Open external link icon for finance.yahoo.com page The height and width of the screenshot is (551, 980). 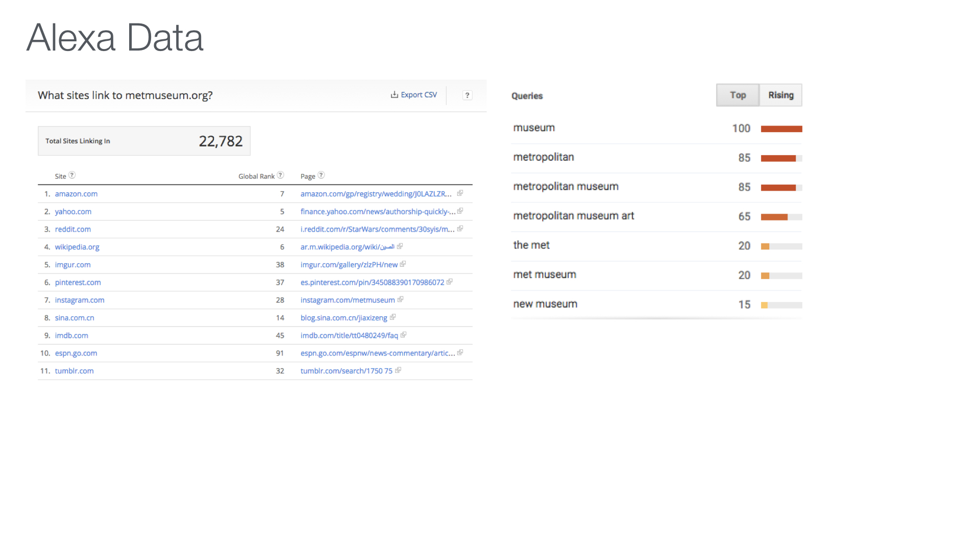click(460, 211)
